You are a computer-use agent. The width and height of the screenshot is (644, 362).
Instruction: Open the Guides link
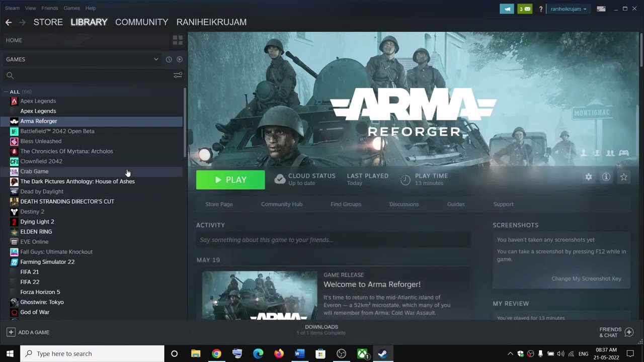(x=456, y=204)
